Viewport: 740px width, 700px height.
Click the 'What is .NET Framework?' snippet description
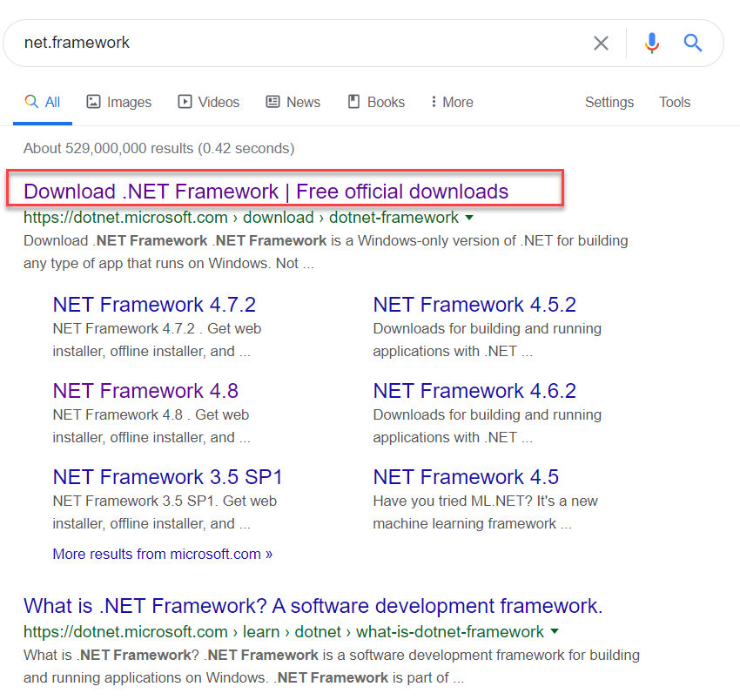(332, 667)
